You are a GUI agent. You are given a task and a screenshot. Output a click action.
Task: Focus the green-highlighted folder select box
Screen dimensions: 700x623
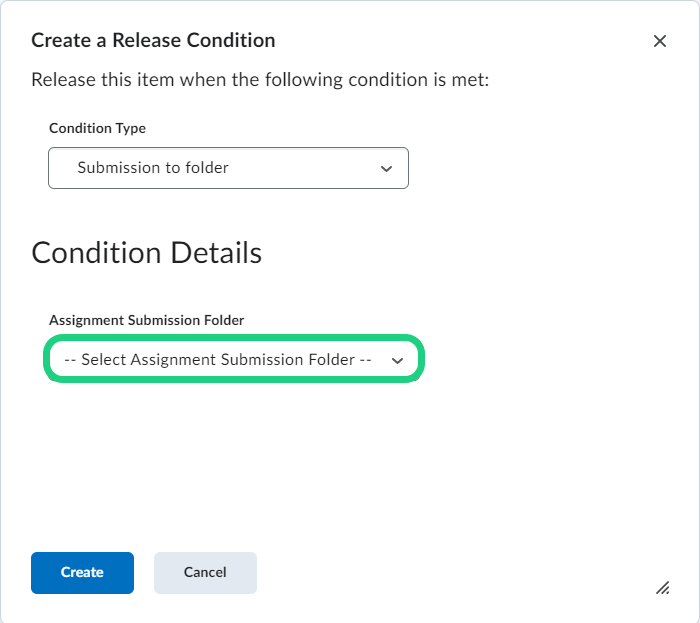coord(234,360)
